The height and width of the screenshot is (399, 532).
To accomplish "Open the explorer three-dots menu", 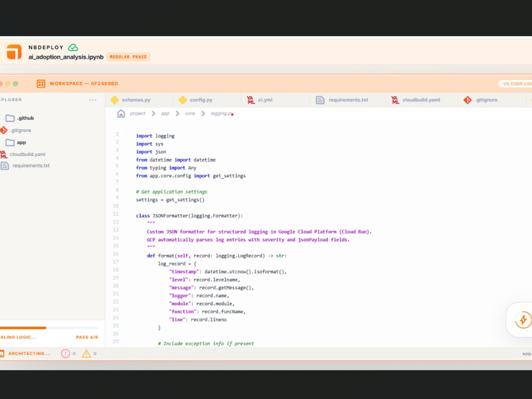I will click(93, 100).
